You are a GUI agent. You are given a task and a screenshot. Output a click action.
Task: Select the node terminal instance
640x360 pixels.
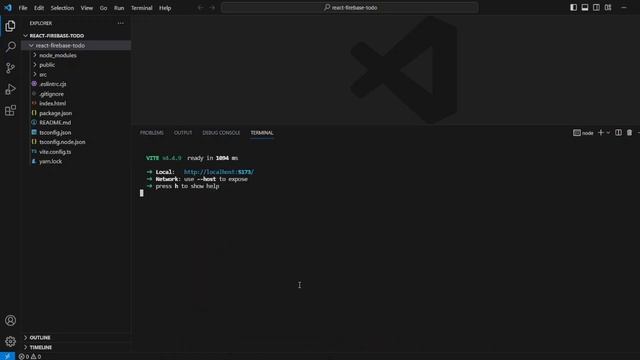(x=583, y=133)
